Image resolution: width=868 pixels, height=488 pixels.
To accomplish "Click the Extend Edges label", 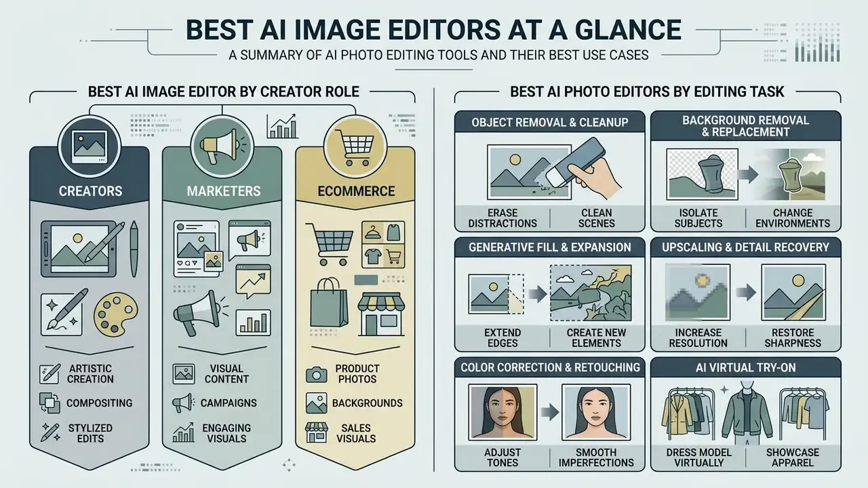I will [502, 338].
